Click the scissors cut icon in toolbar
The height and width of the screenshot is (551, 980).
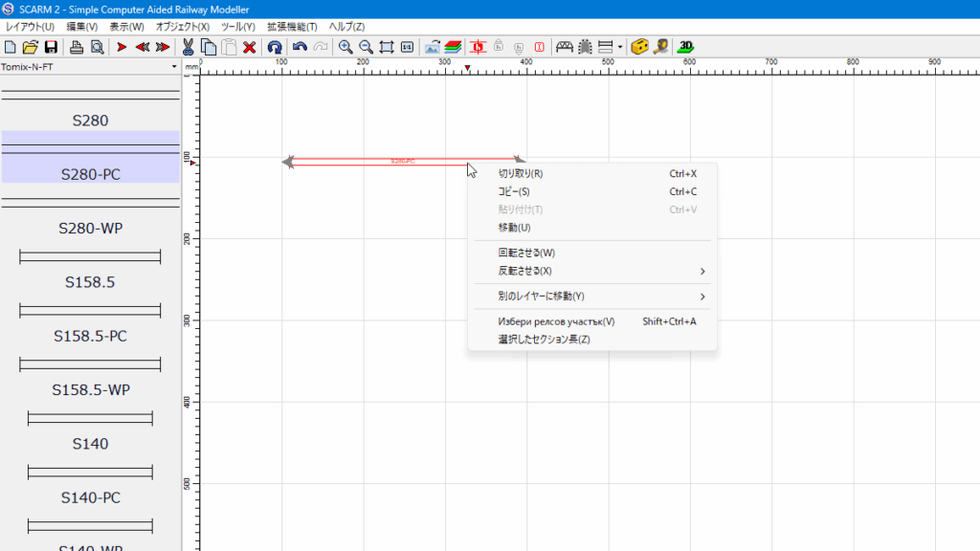pyautogui.click(x=189, y=47)
